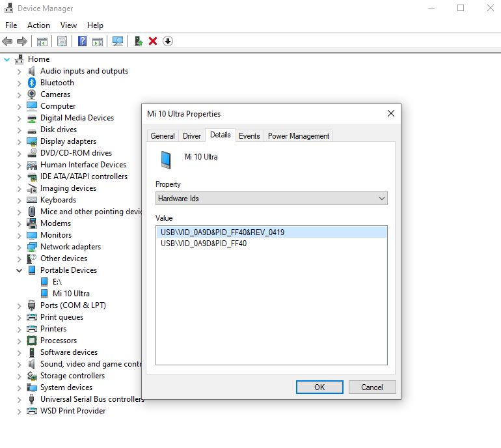Expand the Other devices node

[x=19, y=259]
